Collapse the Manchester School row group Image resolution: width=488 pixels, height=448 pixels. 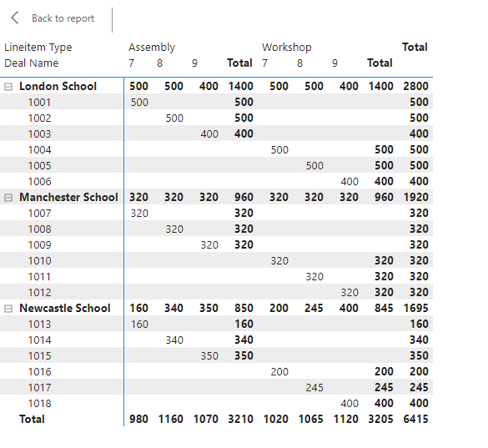click(x=8, y=198)
